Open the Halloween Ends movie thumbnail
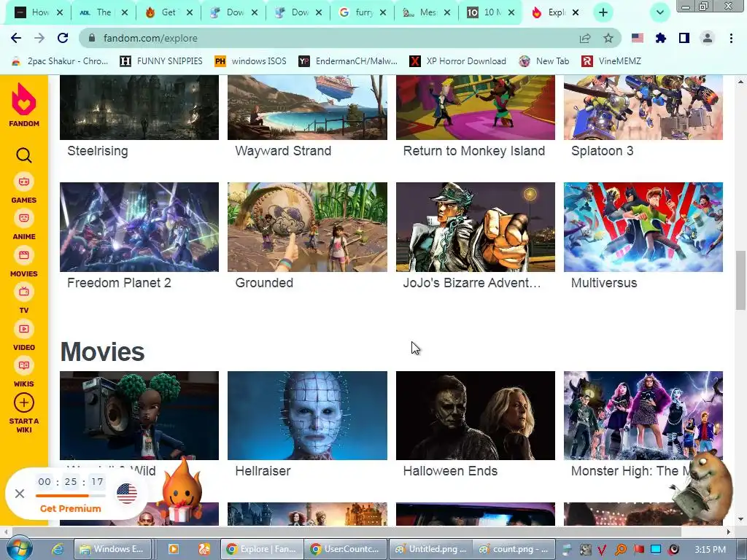Image resolution: width=747 pixels, height=560 pixels. (x=476, y=415)
